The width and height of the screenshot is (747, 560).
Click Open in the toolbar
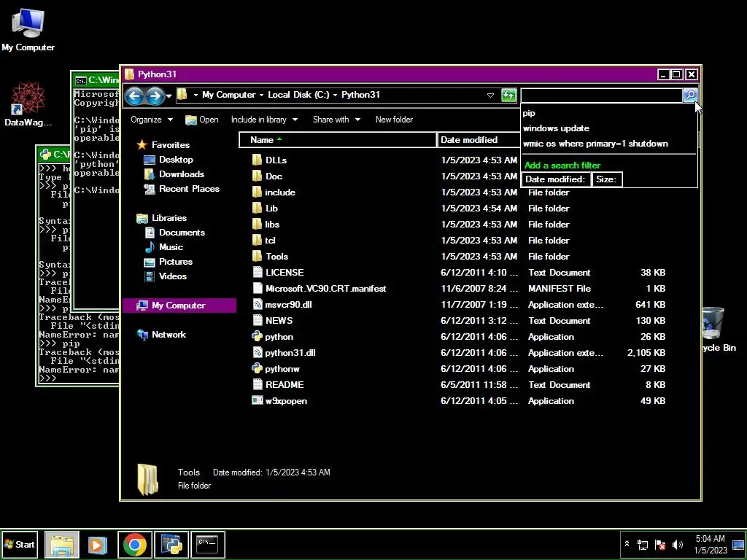(x=201, y=120)
